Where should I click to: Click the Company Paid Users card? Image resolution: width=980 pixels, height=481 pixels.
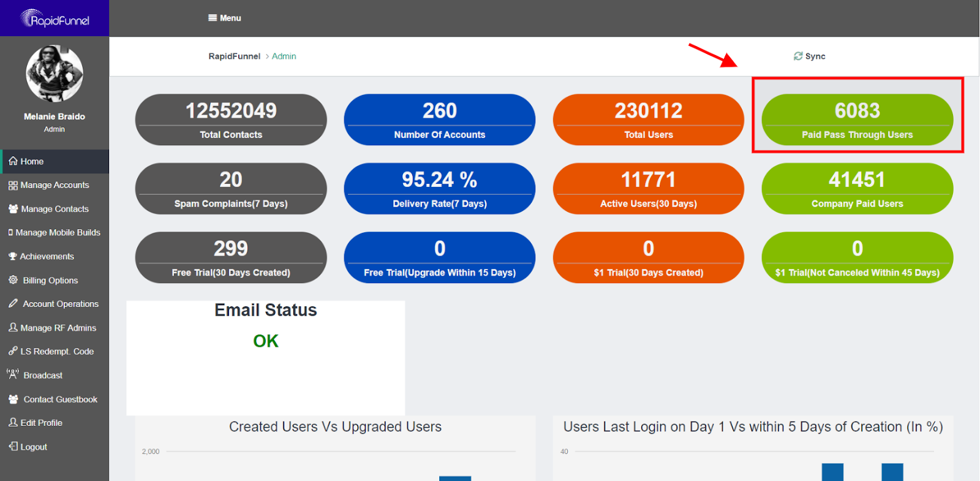click(x=858, y=189)
